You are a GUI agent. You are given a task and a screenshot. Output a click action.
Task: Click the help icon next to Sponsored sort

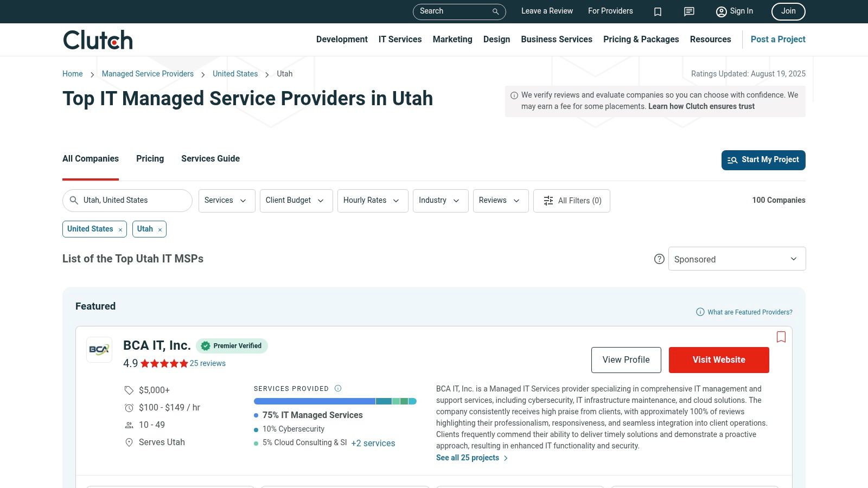pyautogui.click(x=659, y=259)
